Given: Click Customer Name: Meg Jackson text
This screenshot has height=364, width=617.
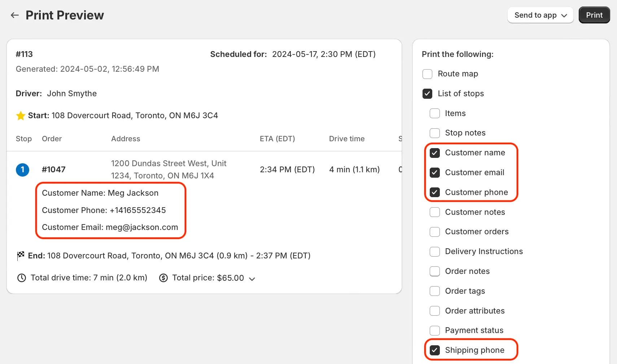Looking at the screenshot, I should click(x=100, y=193).
